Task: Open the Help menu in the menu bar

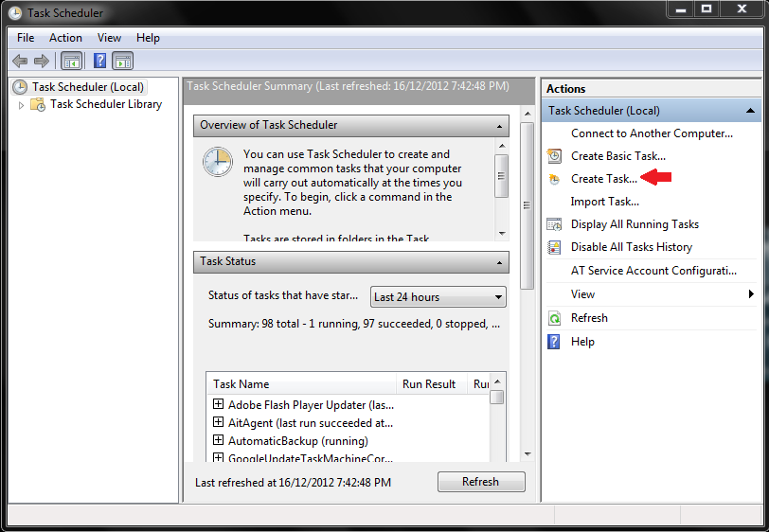Action: click(x=148, y=38)
